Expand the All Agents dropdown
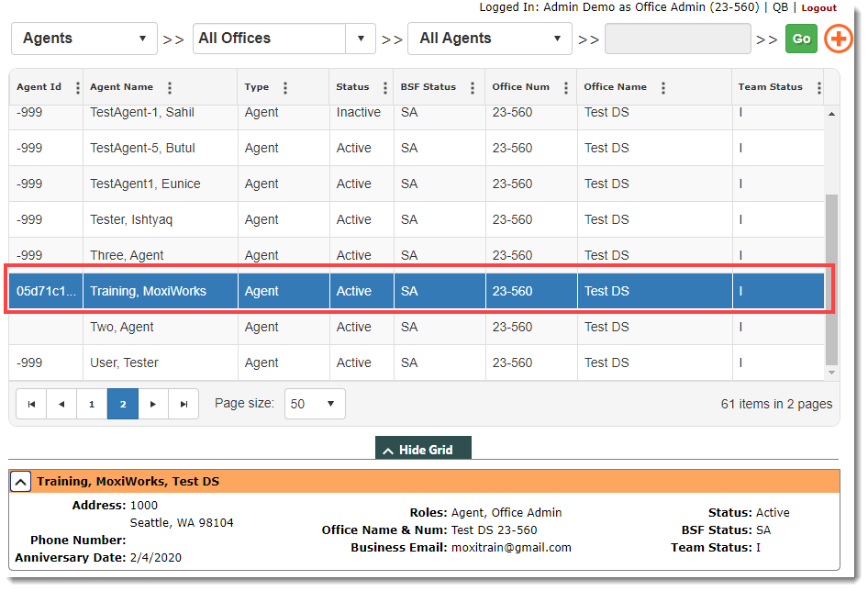 pyautogui.click(x=490, y=39)
